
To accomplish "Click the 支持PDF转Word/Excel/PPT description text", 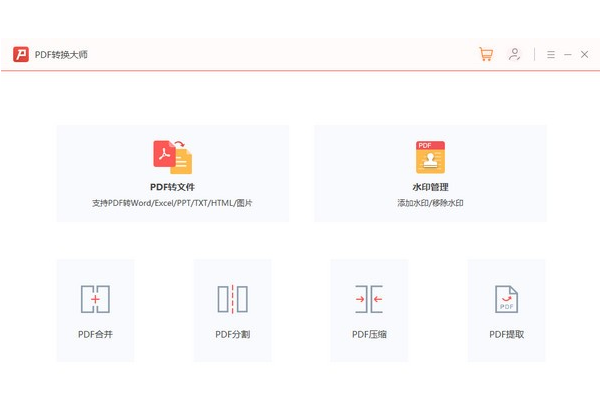I will 172,203.
